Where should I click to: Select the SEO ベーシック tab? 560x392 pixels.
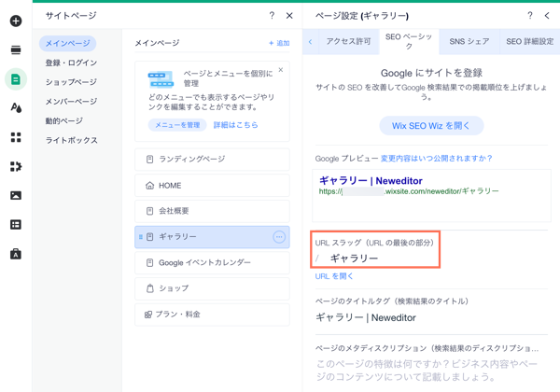click(x=409, y=41)
